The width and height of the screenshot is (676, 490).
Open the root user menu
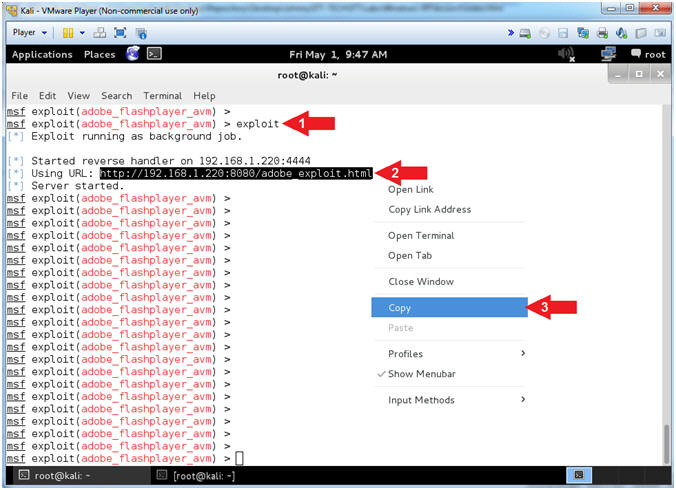(x=648, y=54)
